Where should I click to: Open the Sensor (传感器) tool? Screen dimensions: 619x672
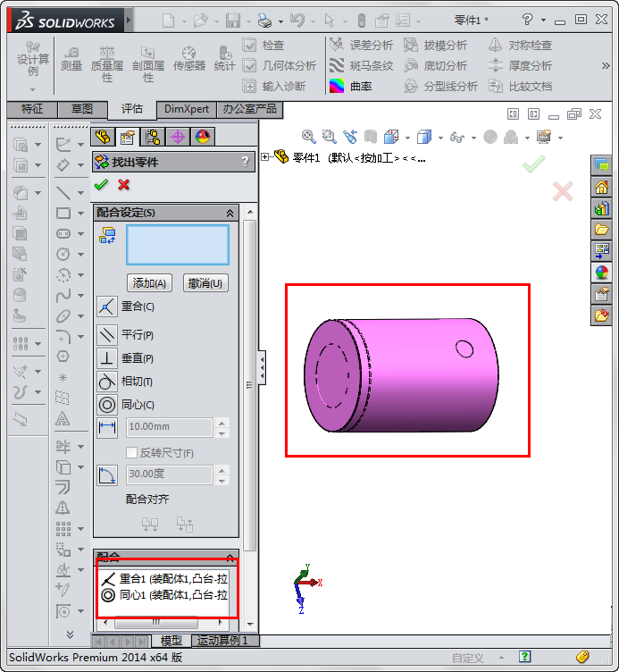[188, 60]
